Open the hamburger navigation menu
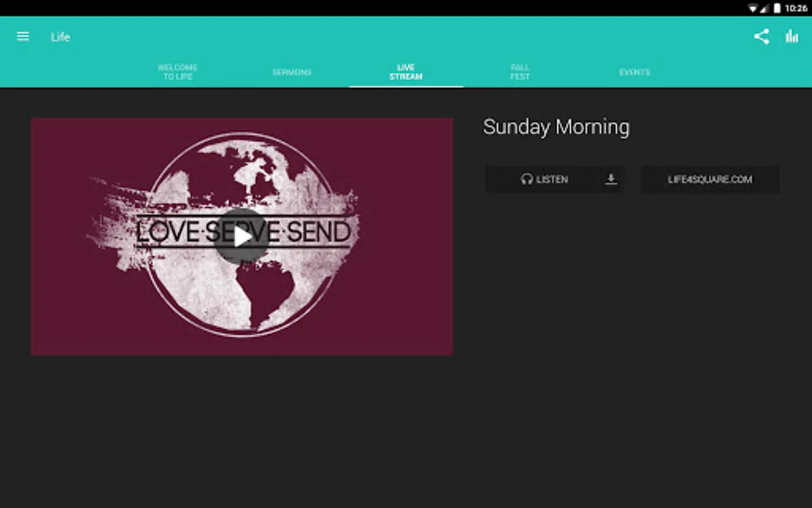812x508 pixels. tap(23, 37)
